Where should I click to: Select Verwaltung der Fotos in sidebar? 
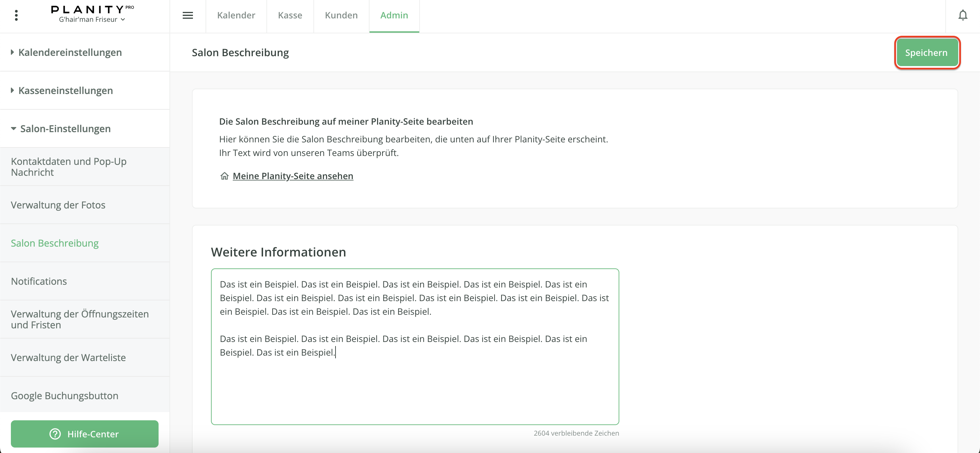(x=58, y=205)
